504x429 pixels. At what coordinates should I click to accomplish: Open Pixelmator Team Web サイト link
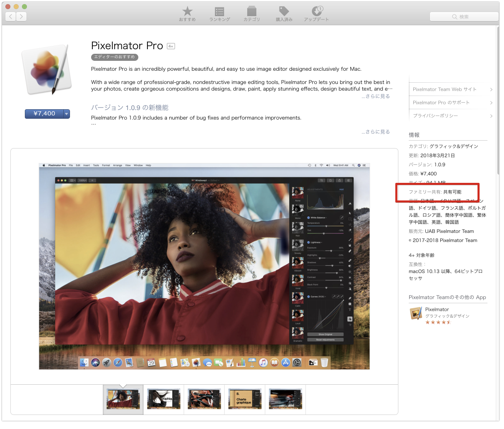[445, 89]
